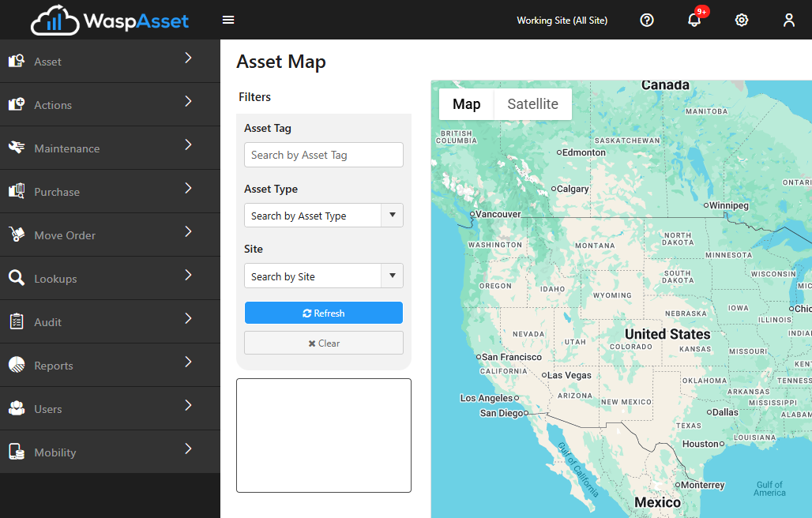This screenshot has height=518, width=812.
Task: Switch map to Satellite view
Action: (x=533, y=104)
